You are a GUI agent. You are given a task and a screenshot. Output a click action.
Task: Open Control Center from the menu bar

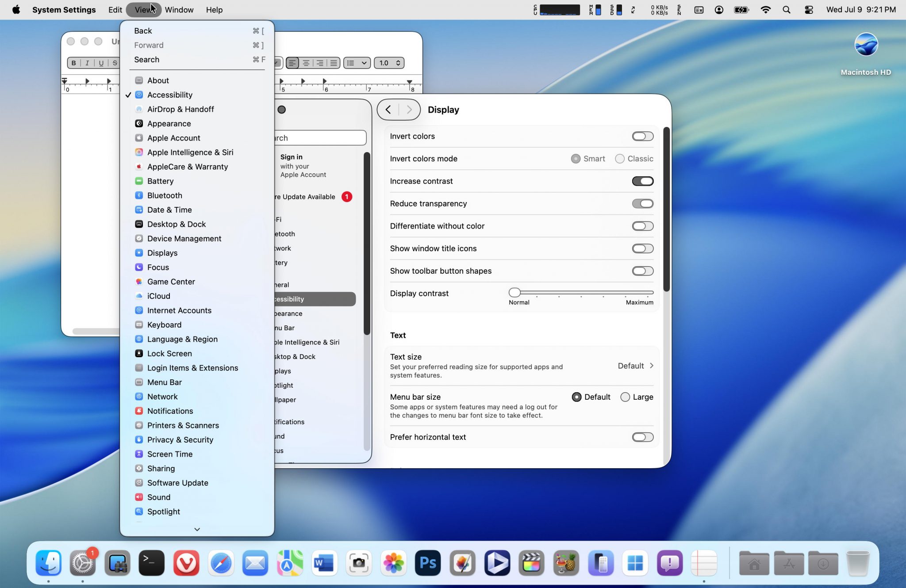click(809, 10)
